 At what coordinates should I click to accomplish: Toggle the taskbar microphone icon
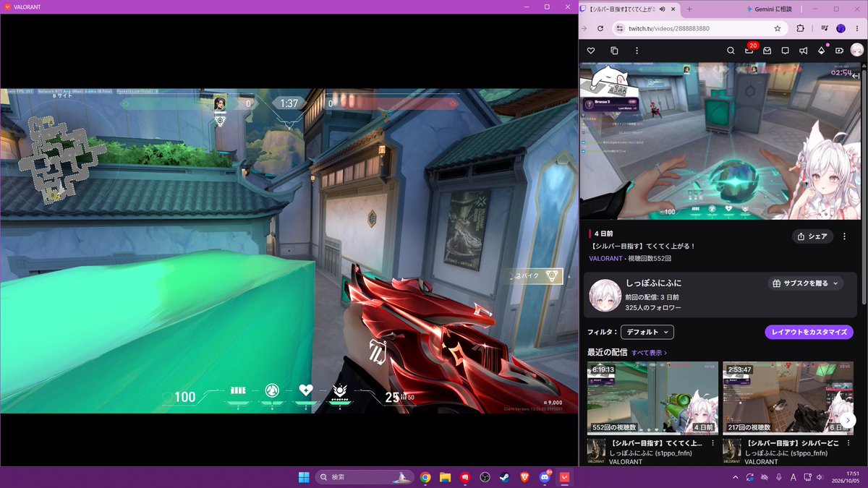pos(779,477)
